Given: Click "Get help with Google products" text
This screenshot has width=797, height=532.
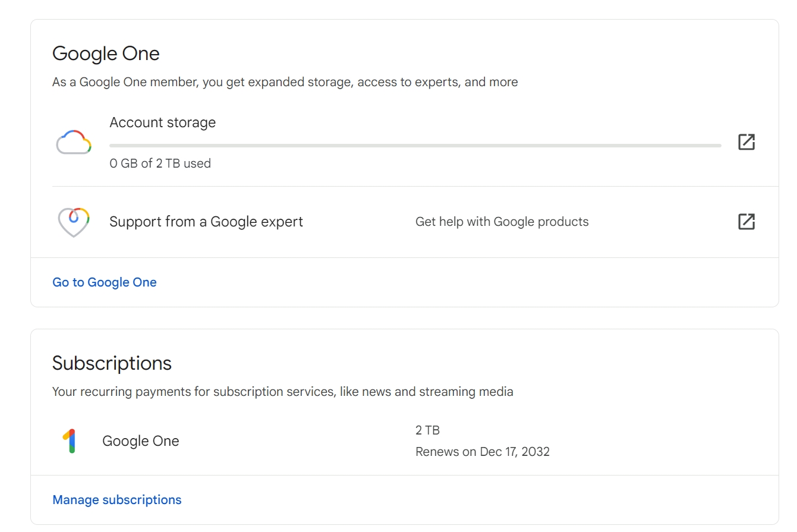Looking at the screenshot, I should (502, 222).
